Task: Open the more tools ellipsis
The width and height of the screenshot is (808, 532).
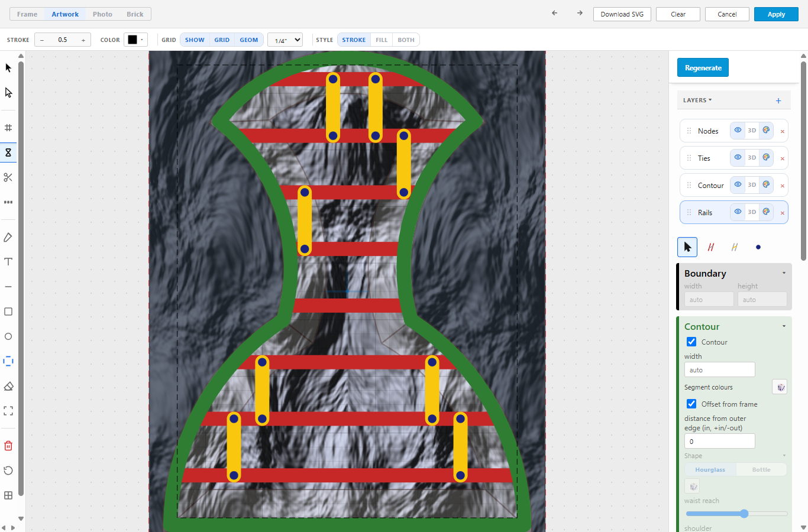Action: pos(8,202)
